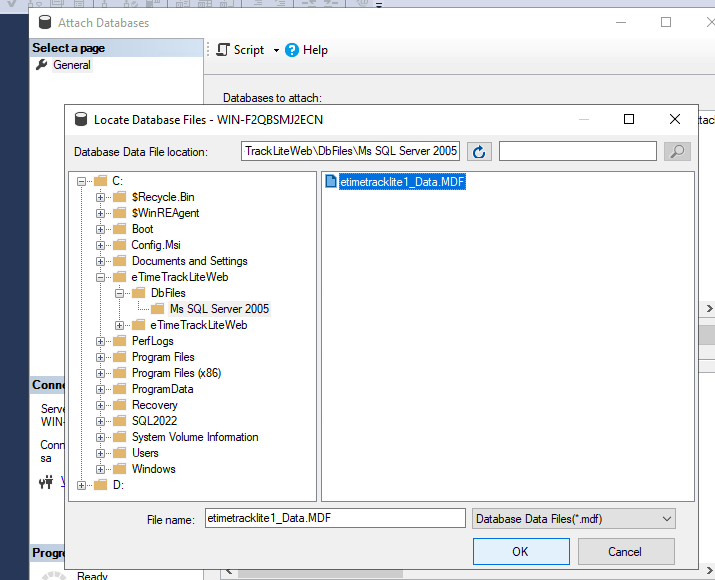Expand the Boot folder node
Viewport: 715px width, 580px height.
[100, 229]
